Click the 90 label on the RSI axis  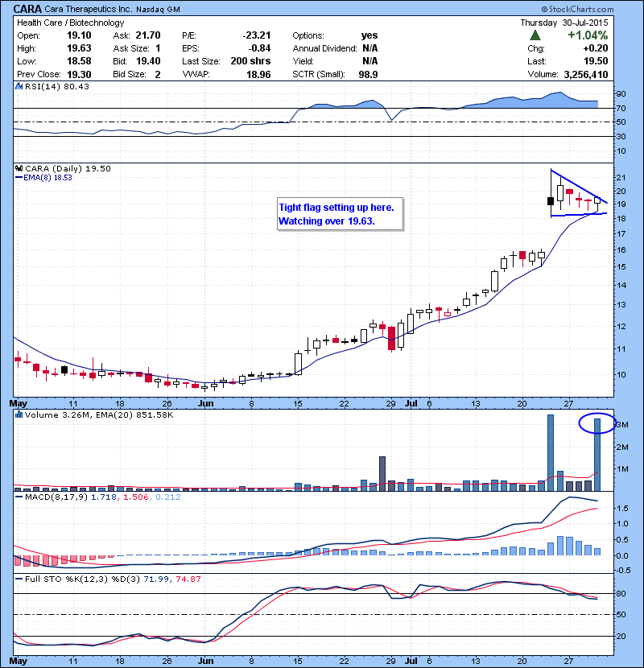[x=621, y=94]
